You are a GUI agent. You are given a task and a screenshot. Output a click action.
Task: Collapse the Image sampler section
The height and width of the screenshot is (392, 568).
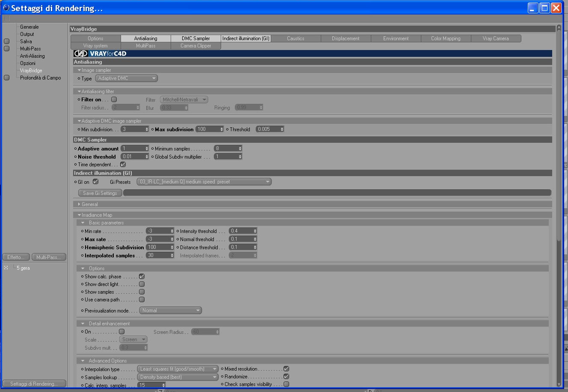pos(80,70)
